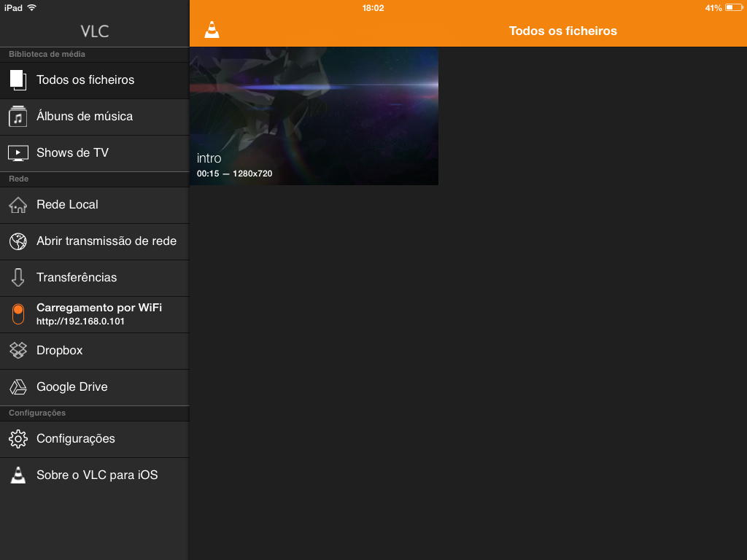Viewport: 747px width, 560px height.
Task: Click the music album icon
Action: coord(18,117)
